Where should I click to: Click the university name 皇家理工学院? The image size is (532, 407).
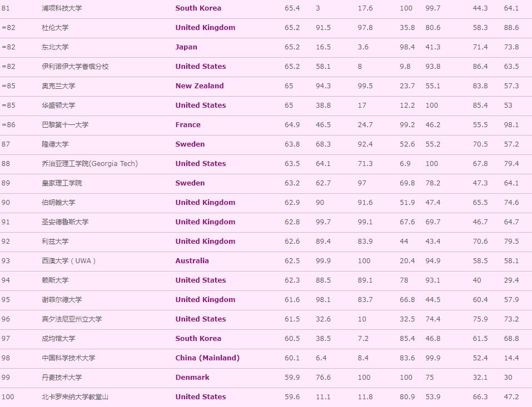coord(62,183)
